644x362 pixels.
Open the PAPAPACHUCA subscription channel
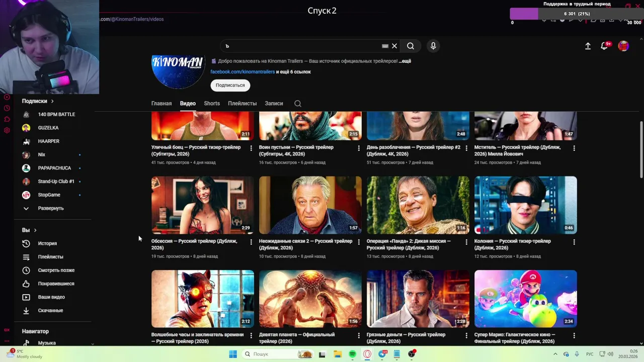tap(54, 168)
